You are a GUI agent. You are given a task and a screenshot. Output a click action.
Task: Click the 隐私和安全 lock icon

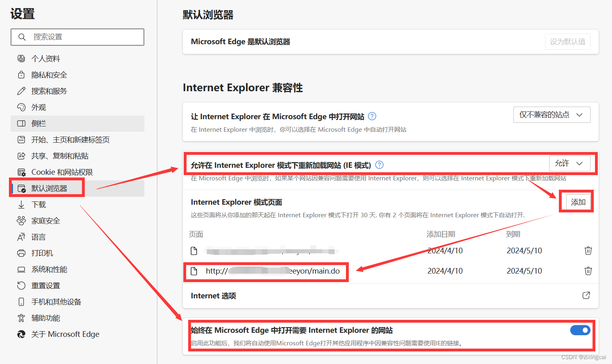[x=21, y=75]
